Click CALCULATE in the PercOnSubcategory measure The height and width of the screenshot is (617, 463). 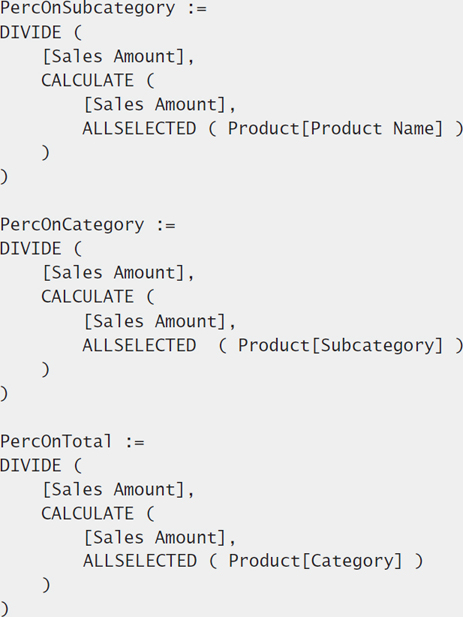[87, 81]
